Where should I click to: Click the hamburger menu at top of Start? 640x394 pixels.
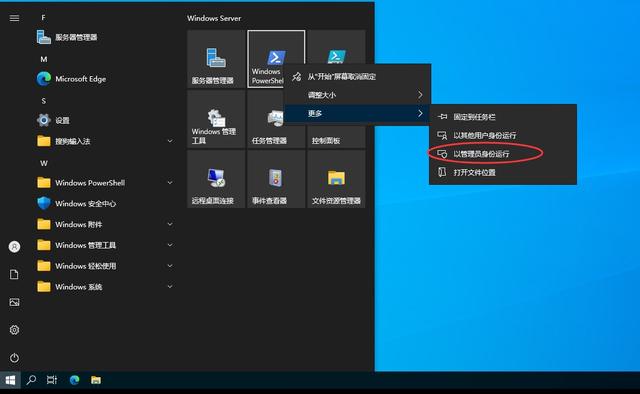click(14, 18)
